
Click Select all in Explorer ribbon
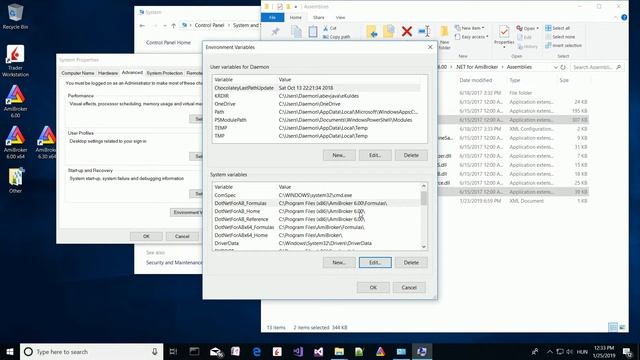click(558, 28)
